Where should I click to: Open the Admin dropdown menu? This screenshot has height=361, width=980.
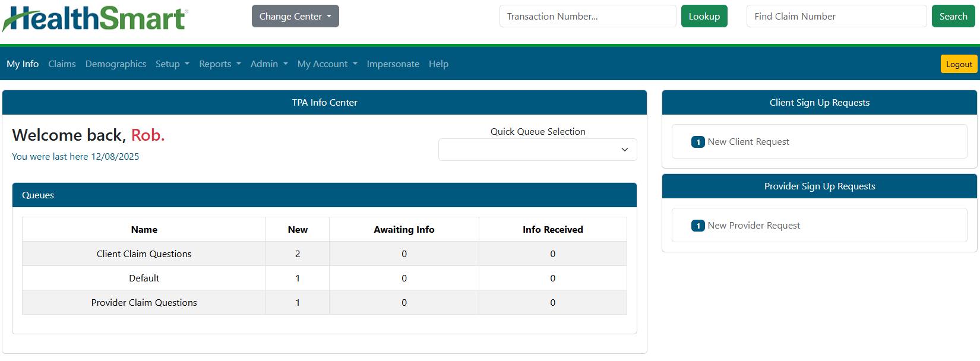[268, 64]
